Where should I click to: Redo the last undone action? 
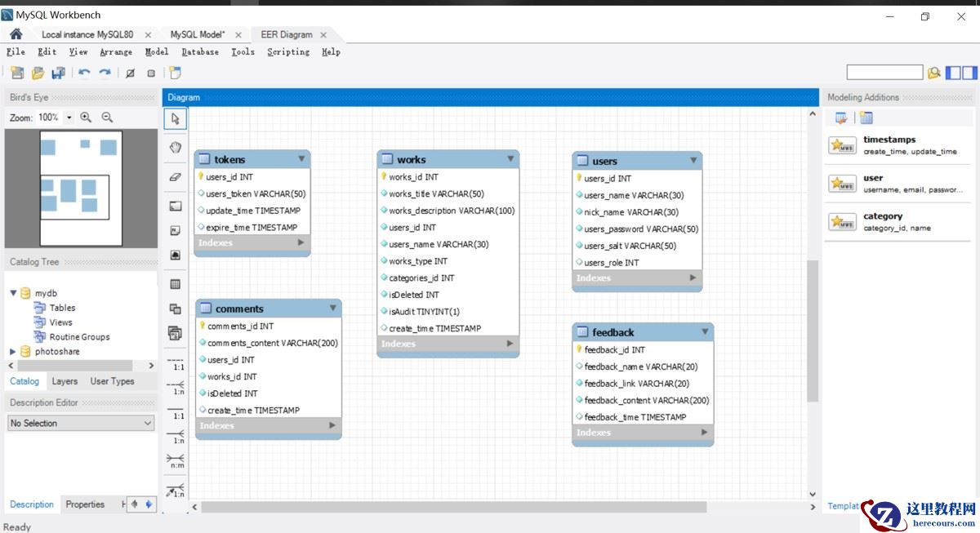(105, 73)
